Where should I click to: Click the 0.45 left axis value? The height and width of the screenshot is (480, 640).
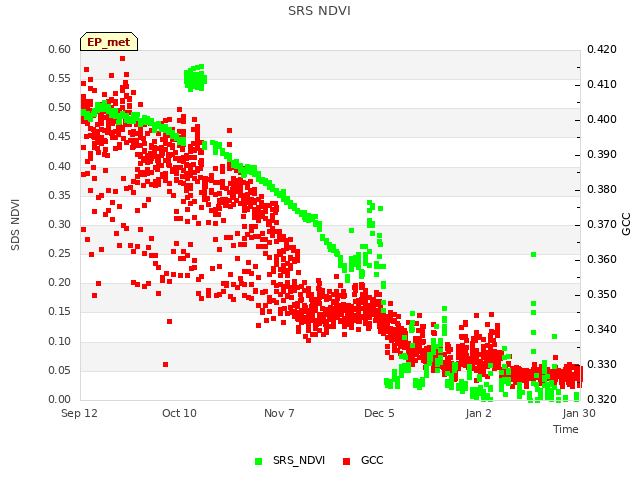60,137
